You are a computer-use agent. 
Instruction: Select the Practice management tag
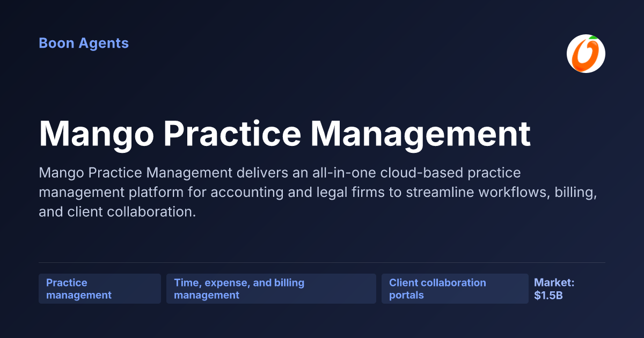coord(100,289)
